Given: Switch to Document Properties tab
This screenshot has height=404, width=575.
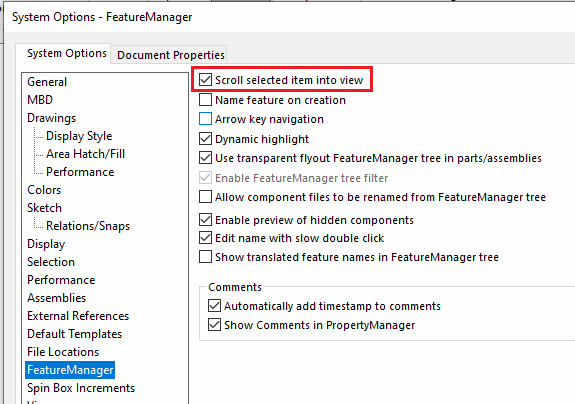Looking at the screenshot, I should 171,55.
